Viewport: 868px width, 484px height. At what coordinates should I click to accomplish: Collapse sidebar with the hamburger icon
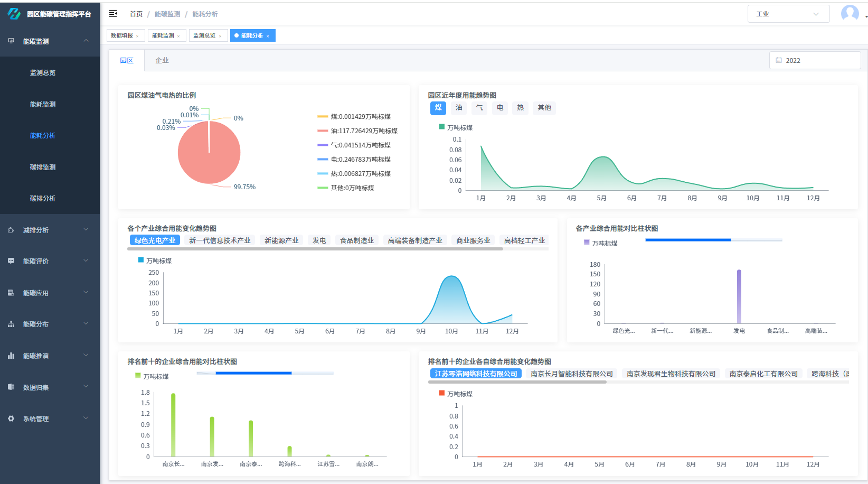[x=113, y=14]
